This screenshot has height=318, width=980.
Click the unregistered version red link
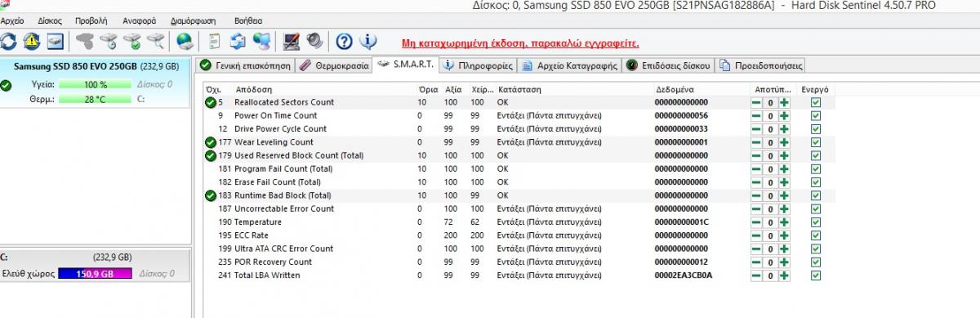click(520, 43)
